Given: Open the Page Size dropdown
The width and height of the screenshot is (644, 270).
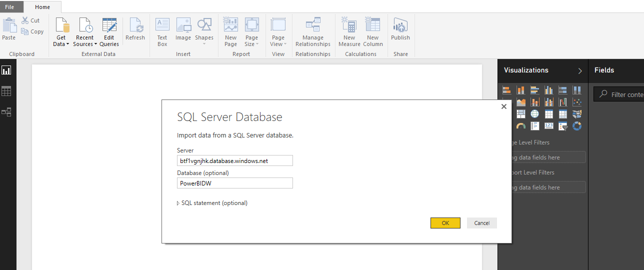Looking at the screenshot, I should click(x=252, y=32).
